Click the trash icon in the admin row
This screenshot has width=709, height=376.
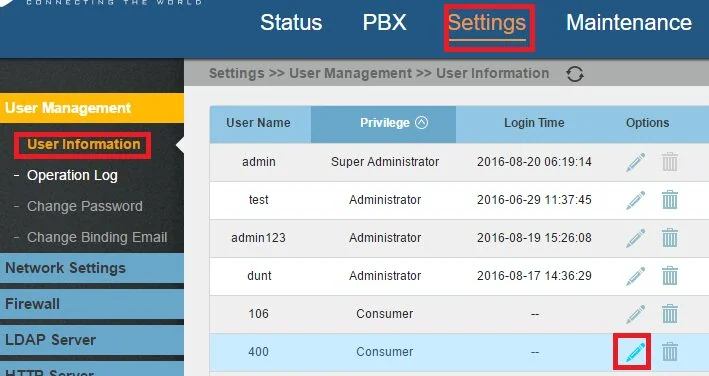click(x=670, y=162)
